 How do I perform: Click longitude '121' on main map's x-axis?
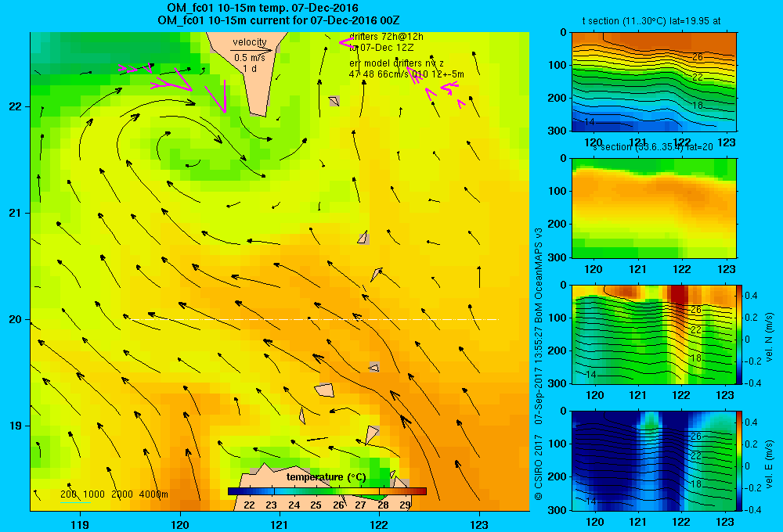pyautogui.click(x=280, y=524)
